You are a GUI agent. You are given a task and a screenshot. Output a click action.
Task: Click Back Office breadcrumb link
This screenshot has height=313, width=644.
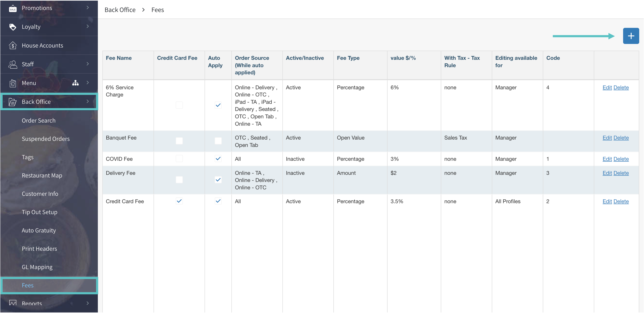point(120,10)
